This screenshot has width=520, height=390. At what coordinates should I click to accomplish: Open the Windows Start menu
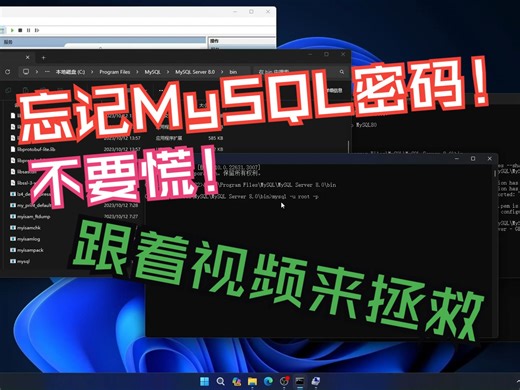pyautogui.click(x=204, y=381)
